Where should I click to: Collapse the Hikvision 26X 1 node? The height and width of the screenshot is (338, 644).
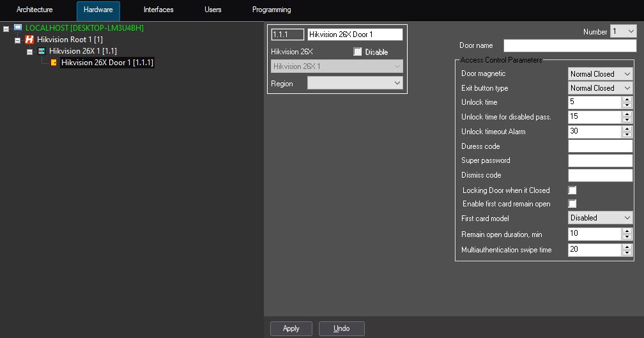point(29,52)
